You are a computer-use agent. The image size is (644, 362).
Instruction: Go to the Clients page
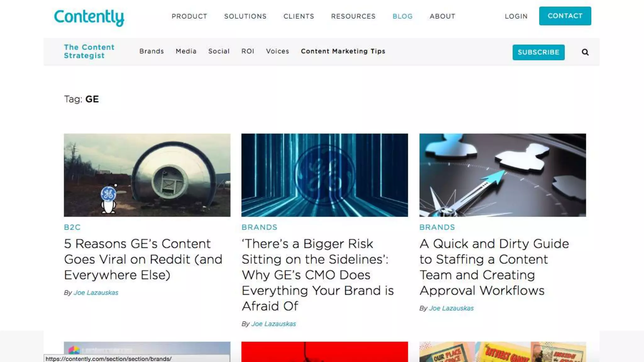point(299,16)
